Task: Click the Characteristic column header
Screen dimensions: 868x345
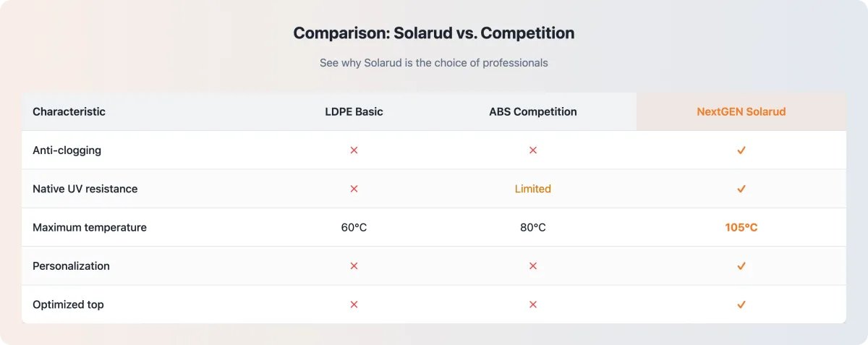Action: click(x=69, y=111)
